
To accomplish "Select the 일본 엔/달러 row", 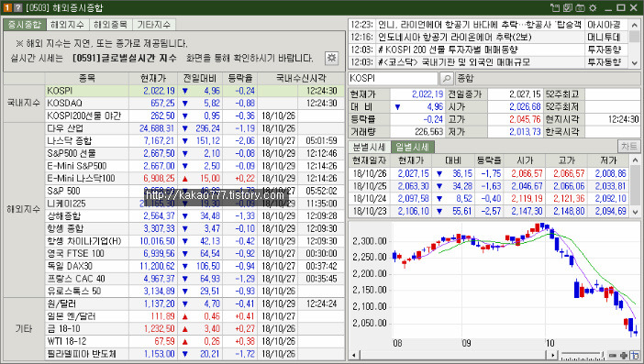I will tap(194, 316).
